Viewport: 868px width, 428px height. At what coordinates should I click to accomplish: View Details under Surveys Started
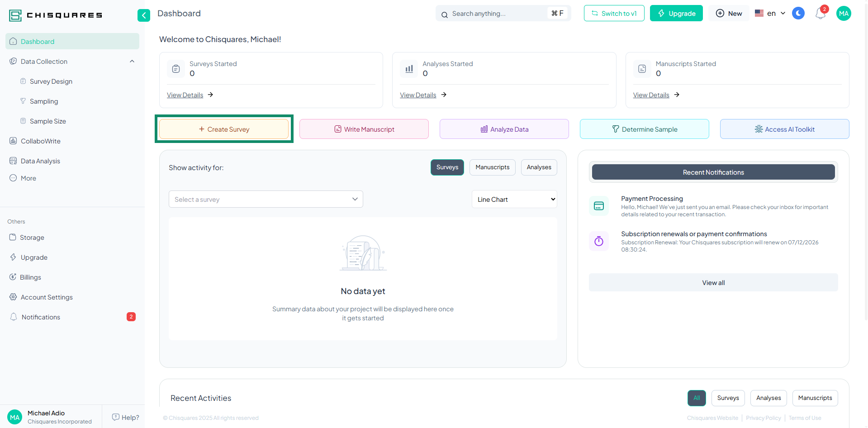[185, 95]
